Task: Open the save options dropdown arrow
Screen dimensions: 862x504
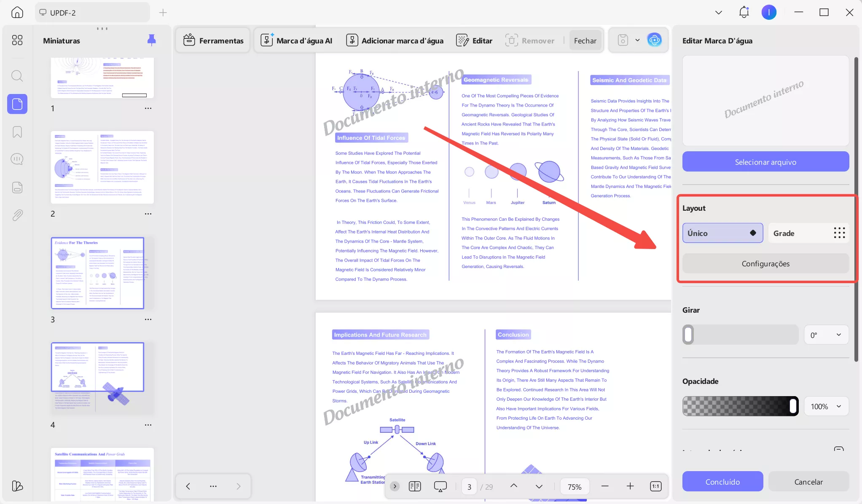Action: (636, 40)
